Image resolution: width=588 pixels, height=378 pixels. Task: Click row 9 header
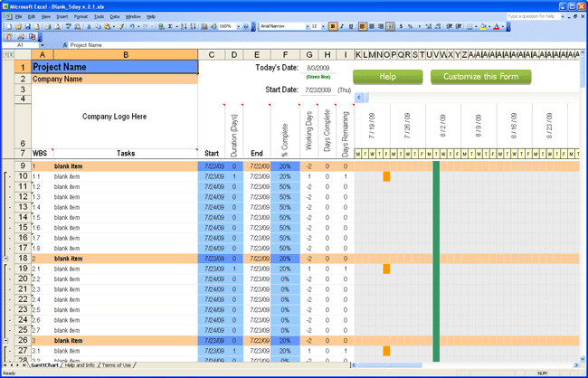23,165
